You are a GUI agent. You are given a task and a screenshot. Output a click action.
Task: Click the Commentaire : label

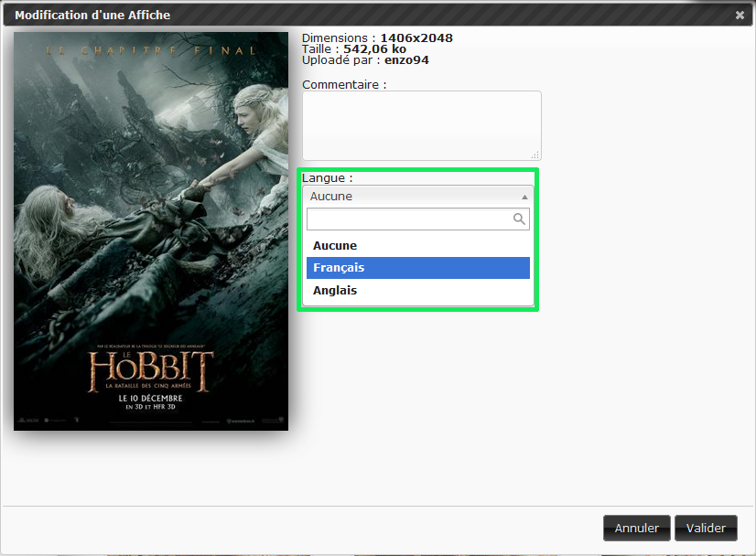[344, 85]
